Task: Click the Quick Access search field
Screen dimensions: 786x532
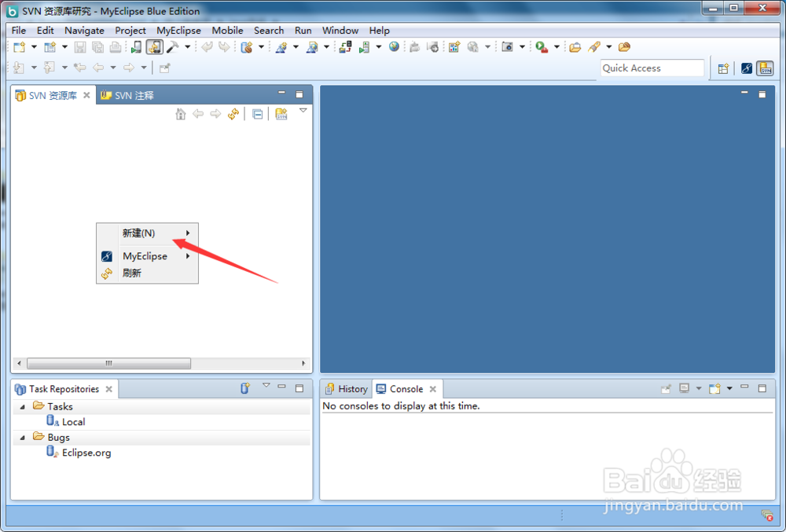Action: tap(652, 68)
